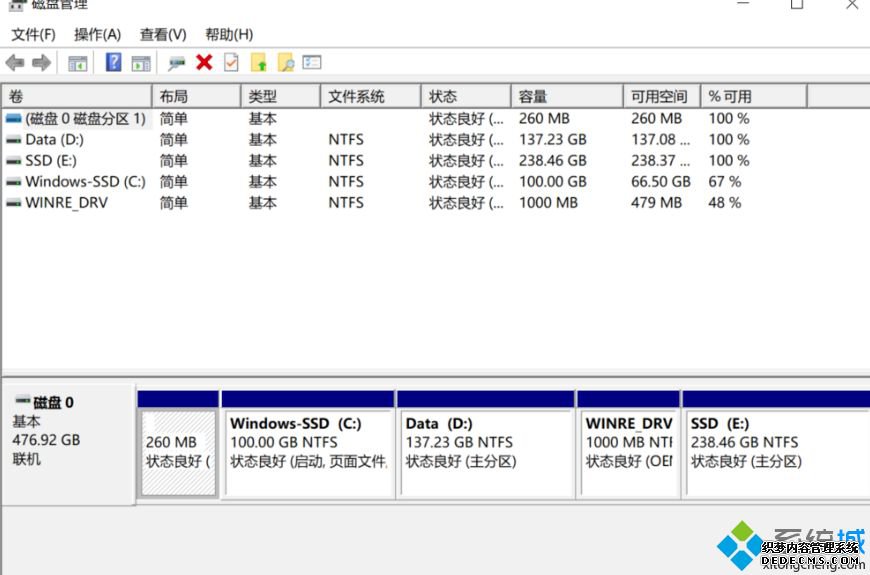This screenshot has height=575, width=870.
Task: Select the 260 MB hatched partition block
Action: [x=178, y=444]
